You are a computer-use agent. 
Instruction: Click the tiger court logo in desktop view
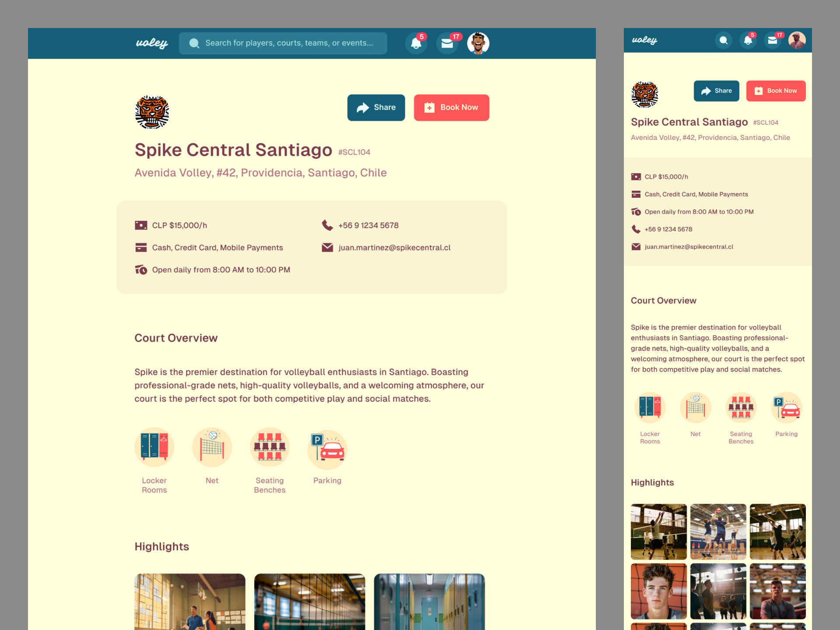tap(152, 112)
